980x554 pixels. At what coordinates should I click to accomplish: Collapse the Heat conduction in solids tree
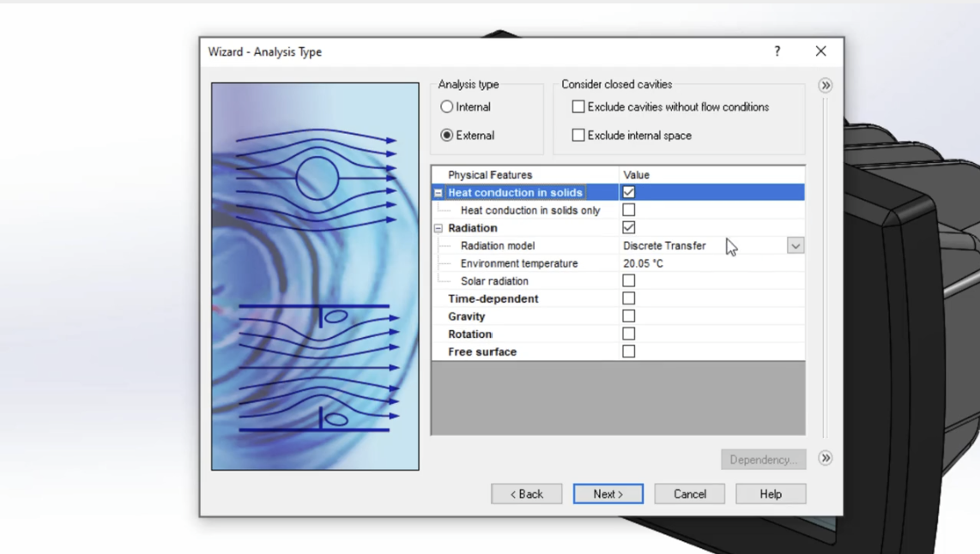tap(438, 192)
